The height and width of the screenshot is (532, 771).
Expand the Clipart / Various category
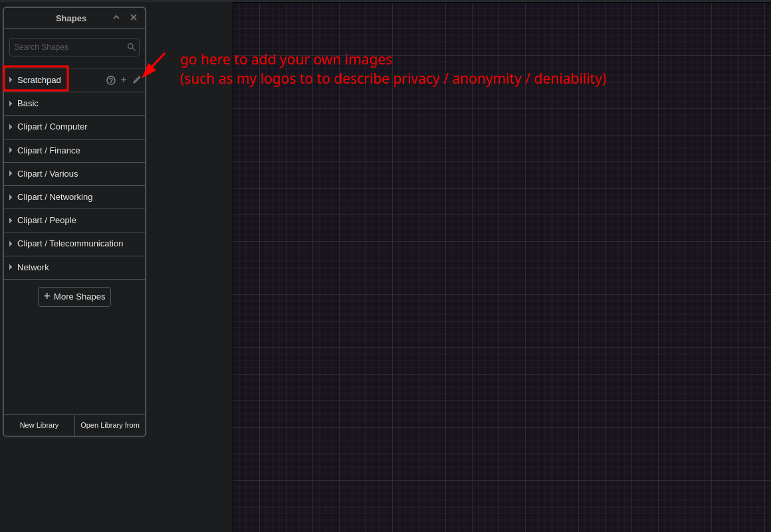pyautogui.click(x=47, y=174)
